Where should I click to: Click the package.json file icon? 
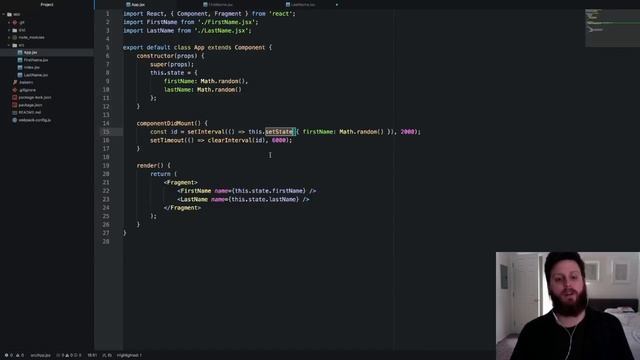[15, 105]
